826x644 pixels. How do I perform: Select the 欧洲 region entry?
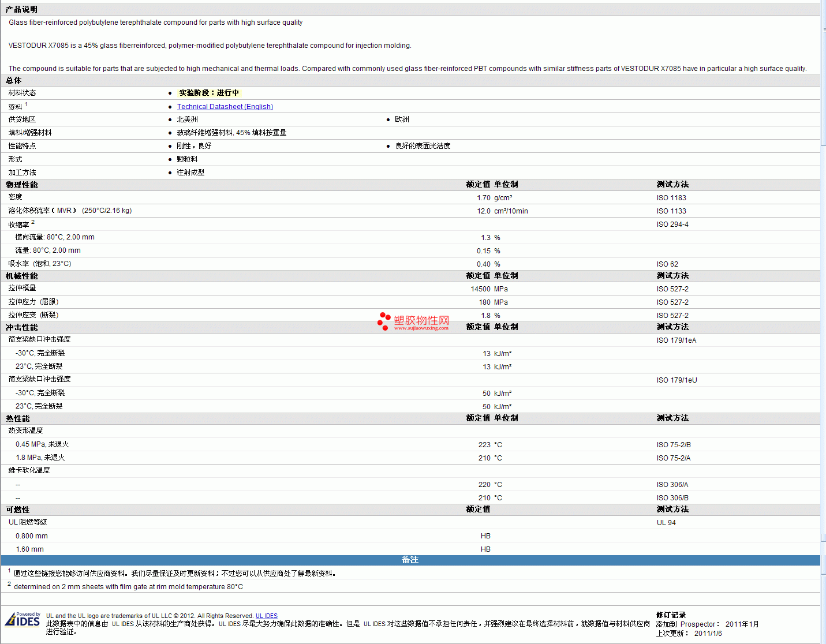pos(402,119)
